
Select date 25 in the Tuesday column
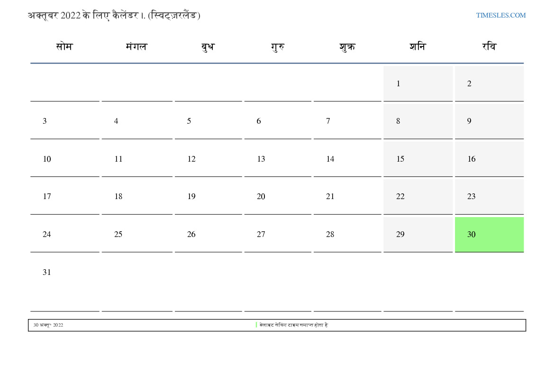(x=118, y=235)
